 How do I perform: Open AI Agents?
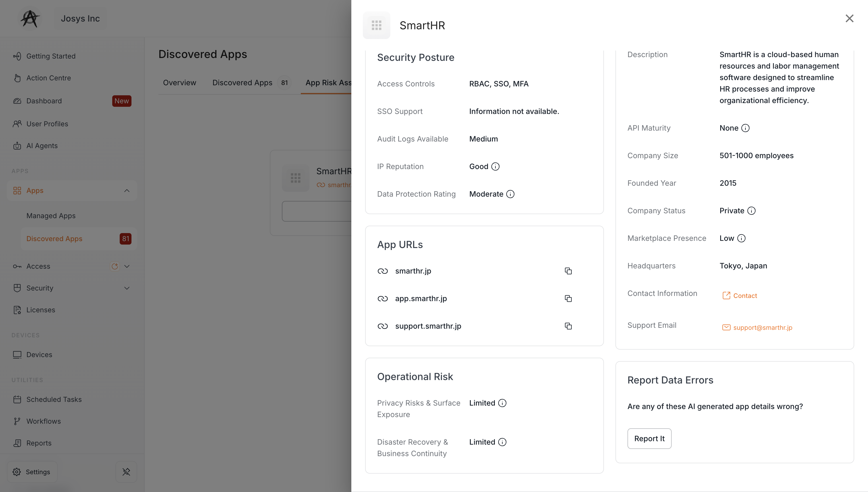pos(72,146)
